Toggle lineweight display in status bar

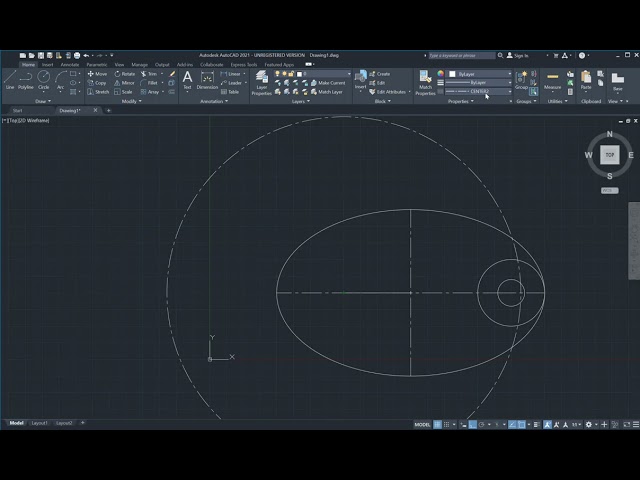pyautogui.click(x=537, y=424)
